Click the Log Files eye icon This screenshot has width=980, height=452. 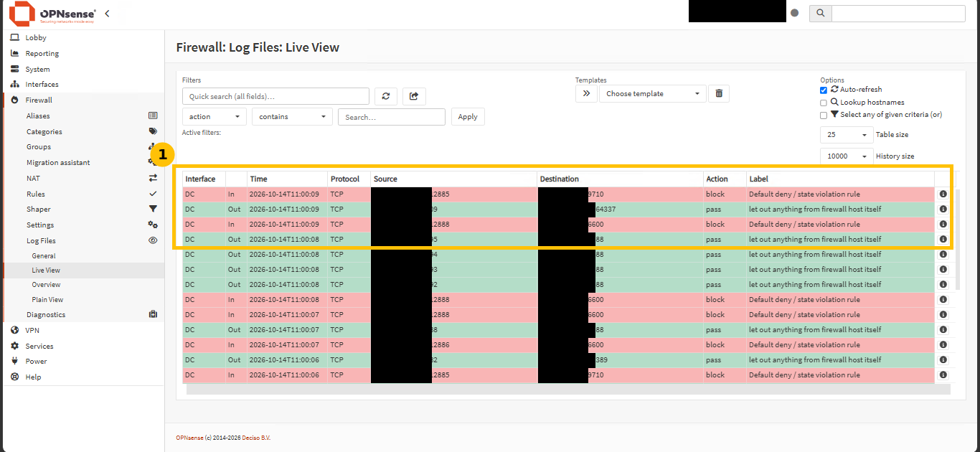pos(153,240)
